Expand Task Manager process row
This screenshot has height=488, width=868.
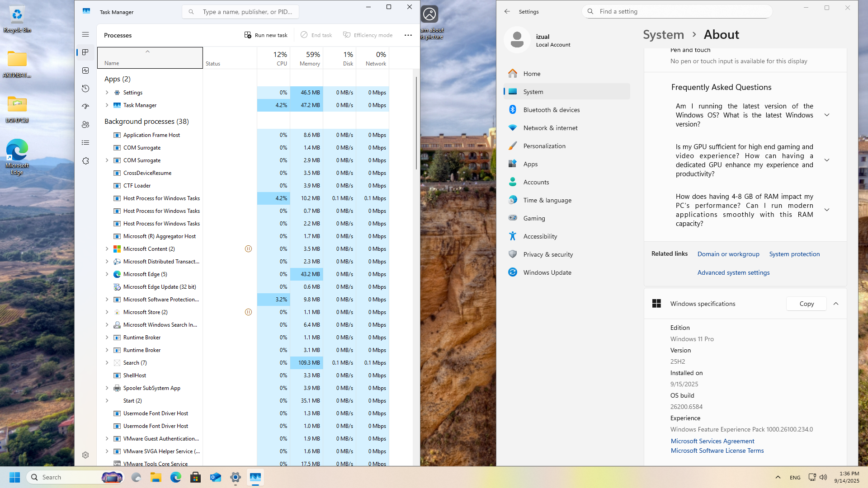(x=107, y=105)
